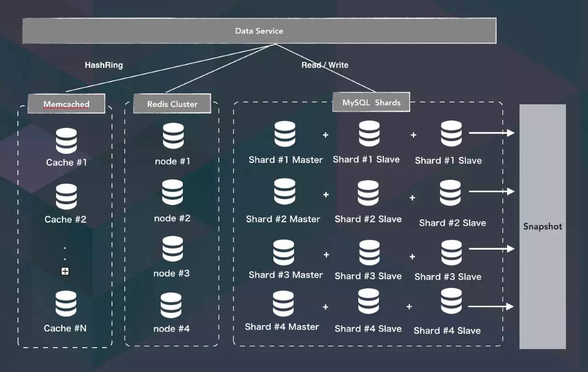Screen dimensions: 588x372
Task: Click the 'Shard #3 Master' caption
Action: 286,275
